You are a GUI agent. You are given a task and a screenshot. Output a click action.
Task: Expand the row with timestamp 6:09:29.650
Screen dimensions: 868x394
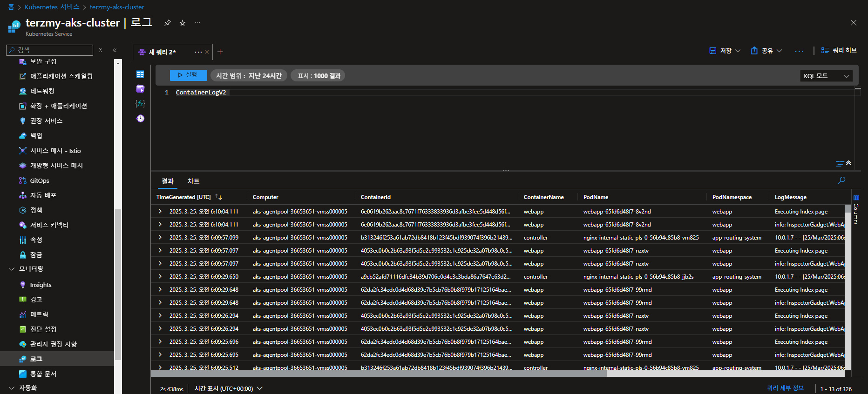pyautogui.click(x=160, y=276)
